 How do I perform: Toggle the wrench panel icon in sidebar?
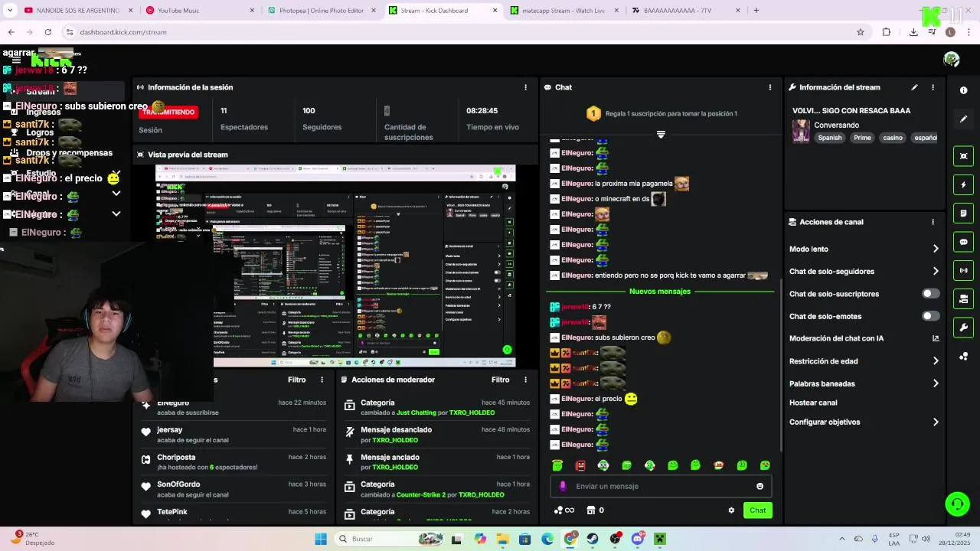pyautogui.click(x=963, y=328)
